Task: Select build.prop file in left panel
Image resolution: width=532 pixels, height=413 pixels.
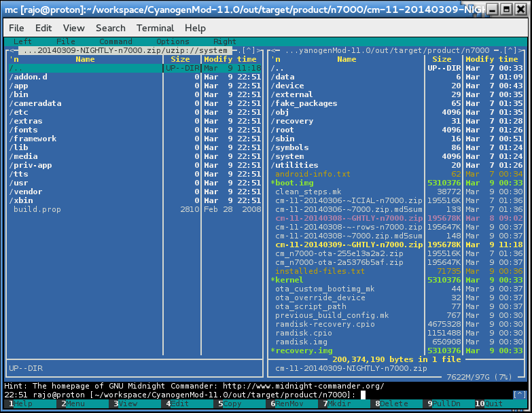Action: (x=135, y=209)
